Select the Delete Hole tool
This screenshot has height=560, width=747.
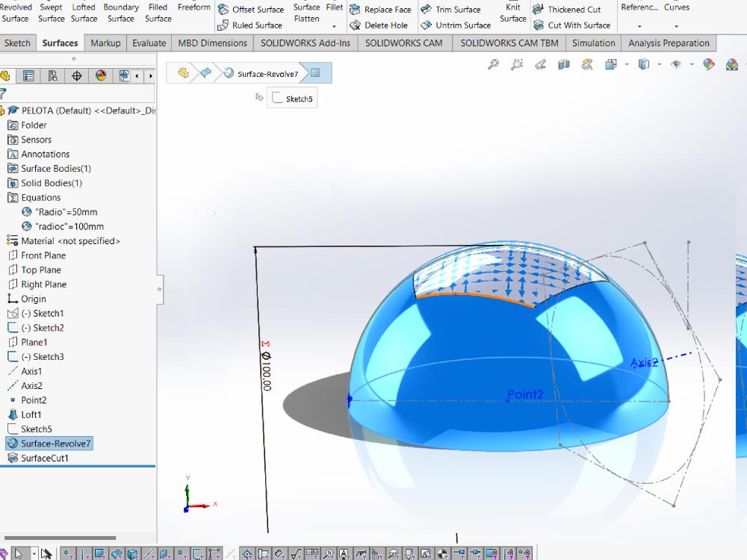click(379, 25)
